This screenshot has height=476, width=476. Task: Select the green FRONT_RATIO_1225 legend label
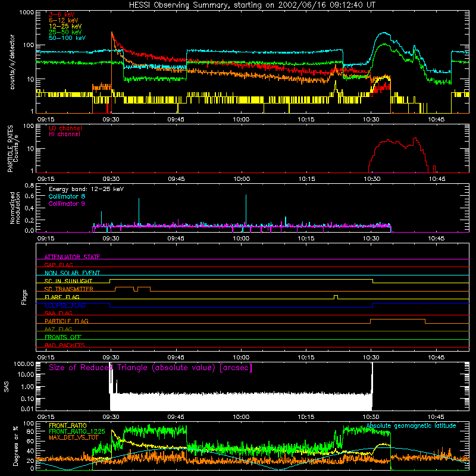point(77,431)
